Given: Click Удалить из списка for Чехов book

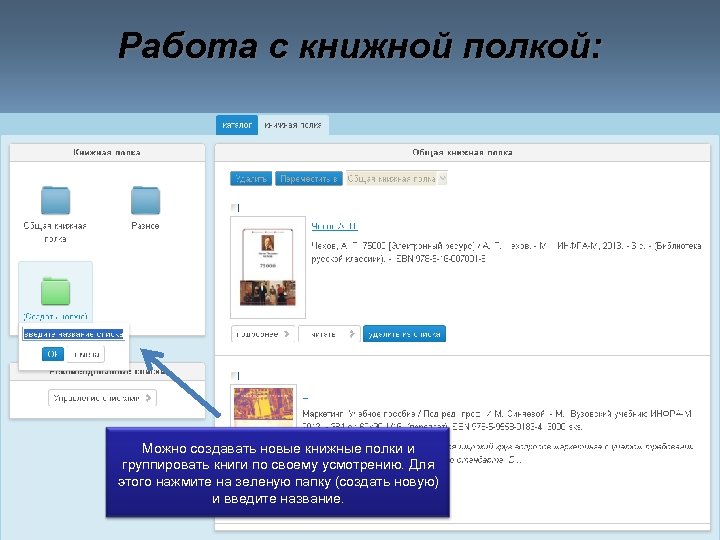Looking at the screenshot, I should click(x=404, y=334).
